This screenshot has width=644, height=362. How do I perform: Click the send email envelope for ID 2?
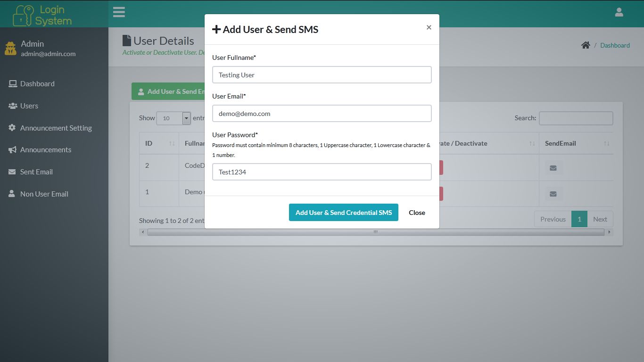click(x=553, y=168)
